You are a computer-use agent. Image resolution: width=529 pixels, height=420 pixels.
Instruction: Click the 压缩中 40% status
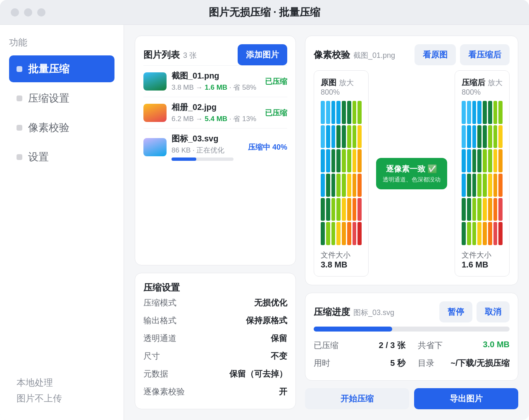click(268, 147)
